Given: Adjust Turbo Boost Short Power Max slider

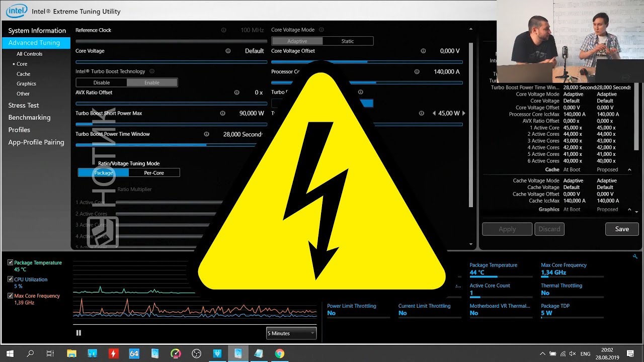Looking at the screenshot, I should point(171,124).
